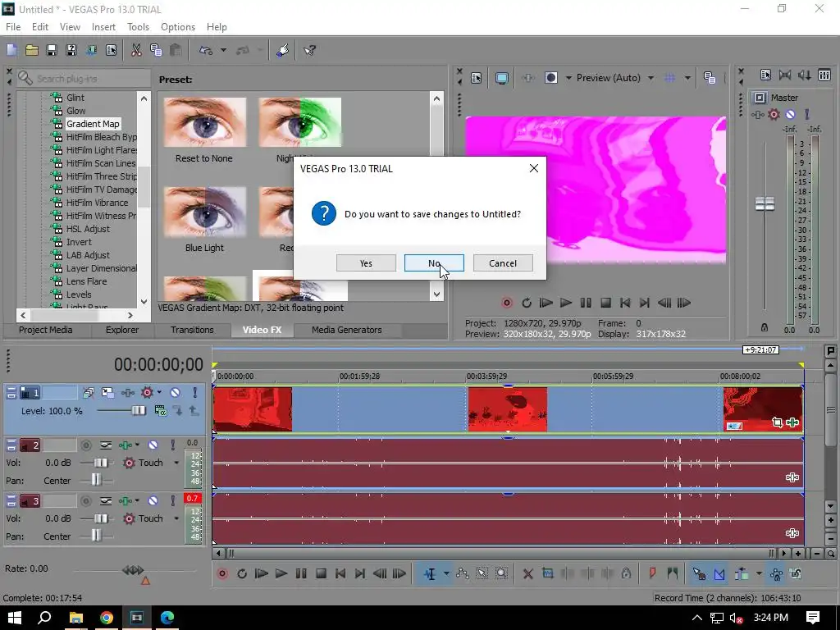Click the Normal Edit Tool icon

(430, 573)
